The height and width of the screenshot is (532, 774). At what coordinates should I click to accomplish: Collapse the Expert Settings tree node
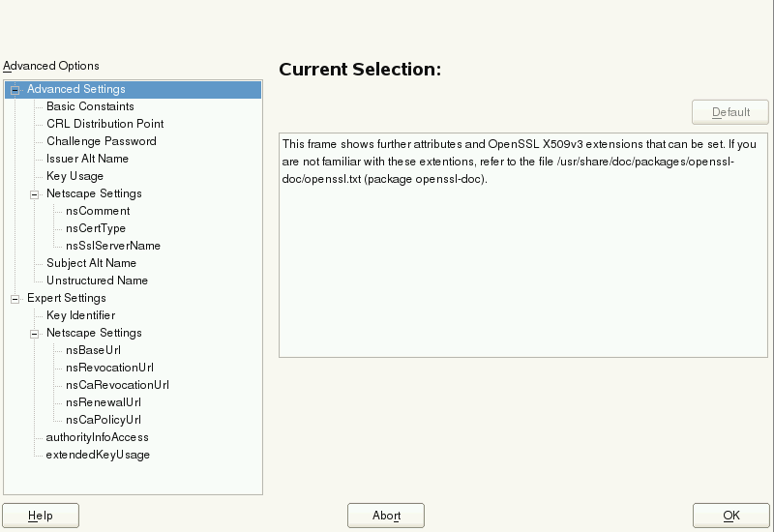point(15,298)
